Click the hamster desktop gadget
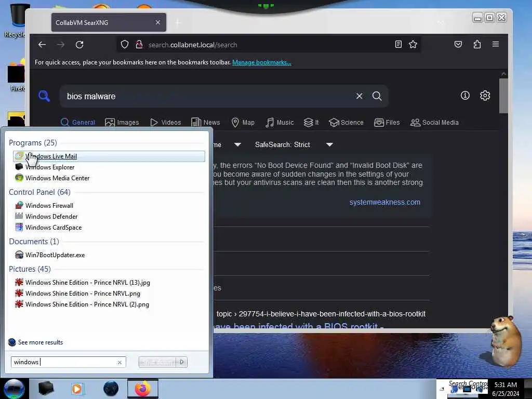This screenshot has height=399, width=532. point(504,341)
